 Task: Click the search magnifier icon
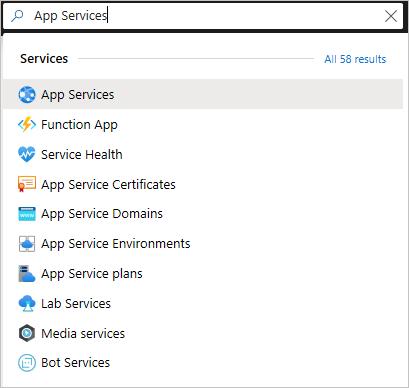(x=17, y=16)
